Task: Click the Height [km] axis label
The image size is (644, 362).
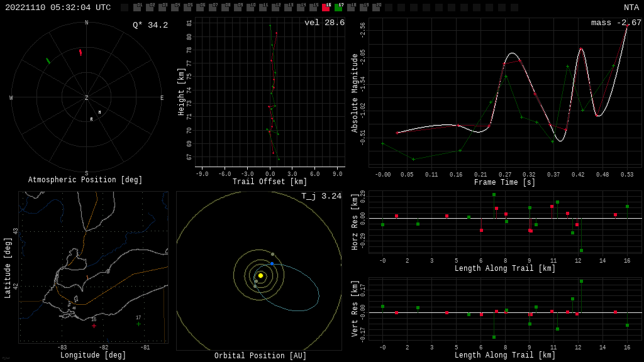Action: (181, 92)
